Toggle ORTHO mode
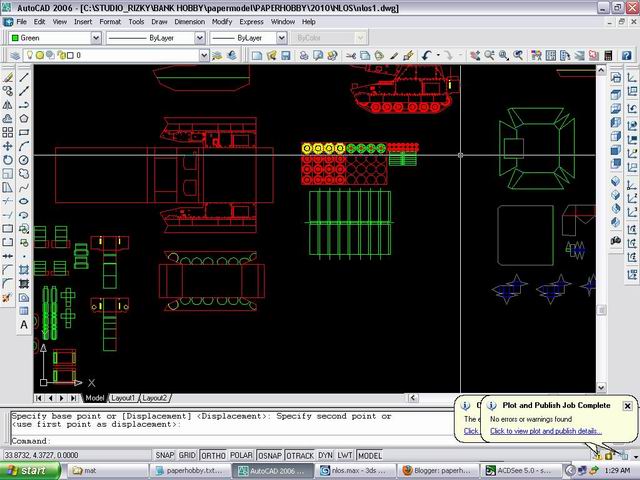The width and height of the screenshot is (640, 480). [x=213, y=455]
